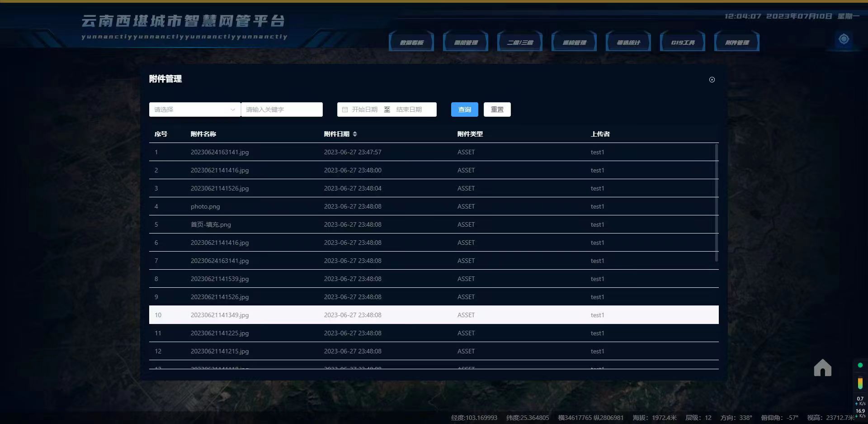The width and height of the screenshot is (868, 424).
Task: Select the photo.png attachment
Action: pyautogui.click(x=205, y=206)
